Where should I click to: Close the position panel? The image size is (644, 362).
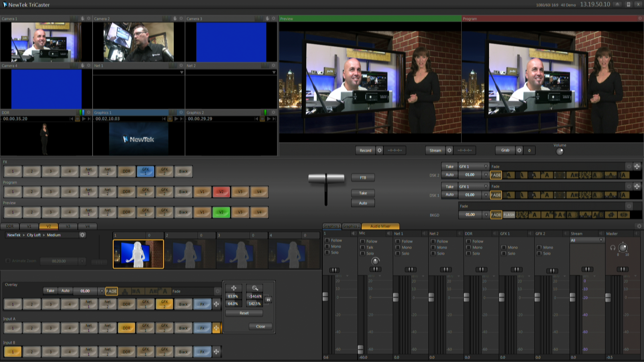coord(261,326)
